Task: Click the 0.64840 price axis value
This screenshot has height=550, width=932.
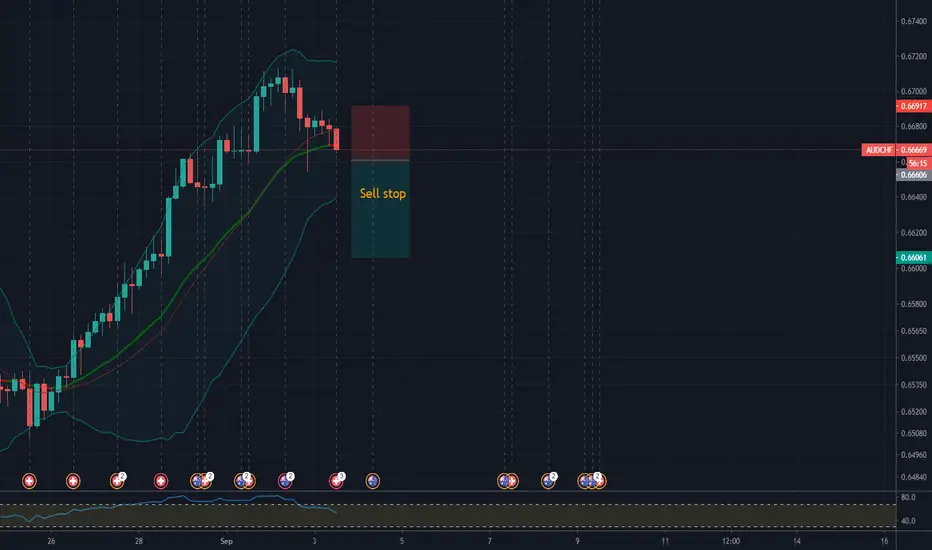Action: pyautogui.click(x=914, y=477)
